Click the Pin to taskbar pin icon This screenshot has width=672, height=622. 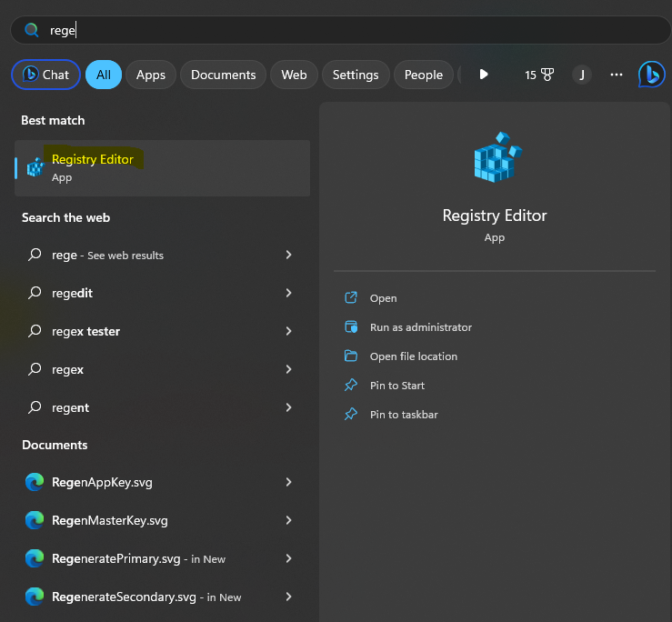(351, 414)
